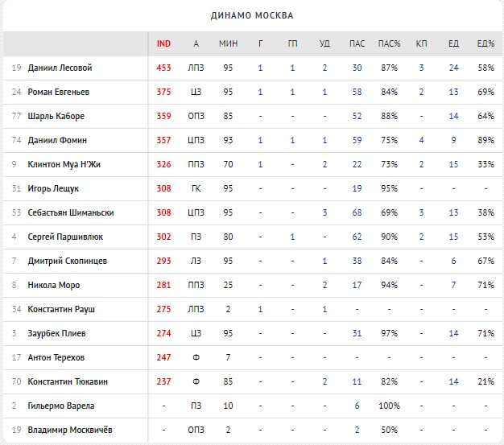The image size is (504, 445).
Task: Click ЕД% value 89% for Фомин
Action: click(x=485, y=140)
